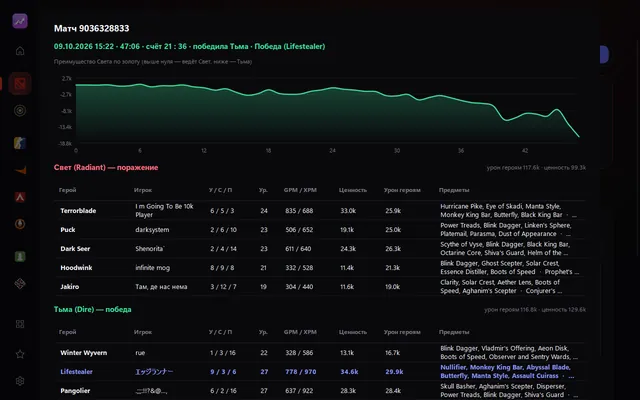Select the highlighted Lifestealer player row
The width and height of the screenshot is (640, 400).
pos(320,371)
